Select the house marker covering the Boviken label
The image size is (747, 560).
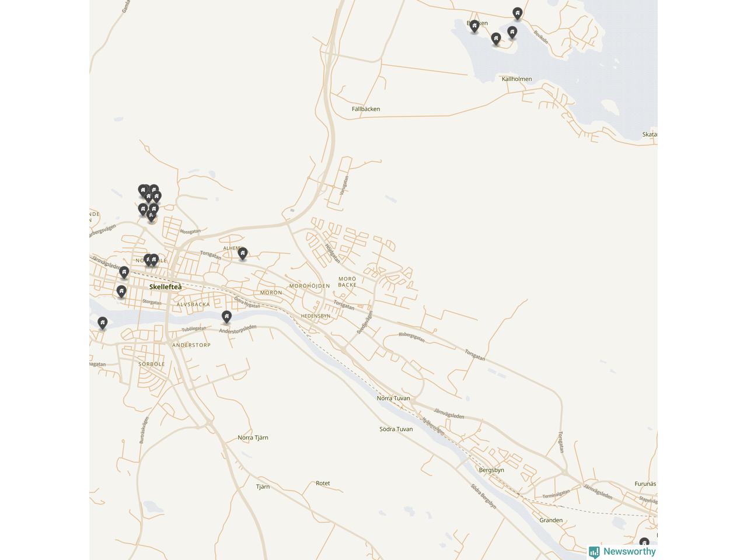click(x=474, y=26)
